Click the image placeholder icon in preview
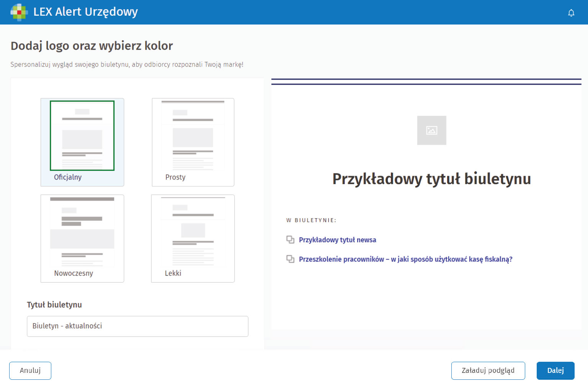Viewport: 588px width, 392px height. (431, 131)
